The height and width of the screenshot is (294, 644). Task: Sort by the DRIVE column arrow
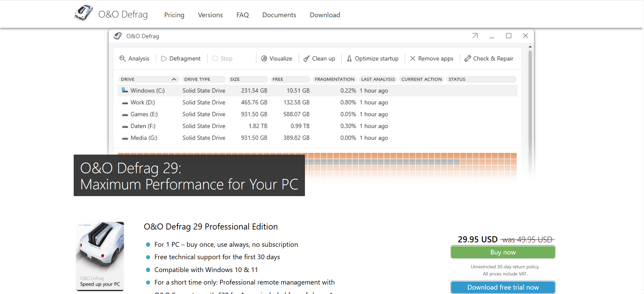pos(174,79)
